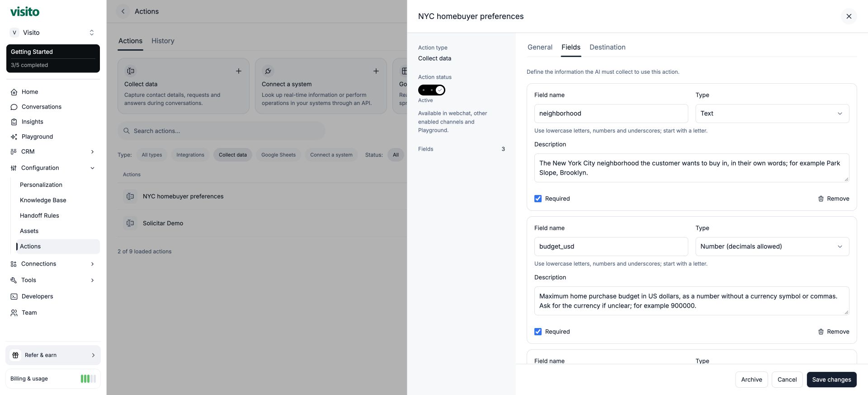
Task: Open the Type dropdown showing Number (decimals allowed)
Action: 772,247
